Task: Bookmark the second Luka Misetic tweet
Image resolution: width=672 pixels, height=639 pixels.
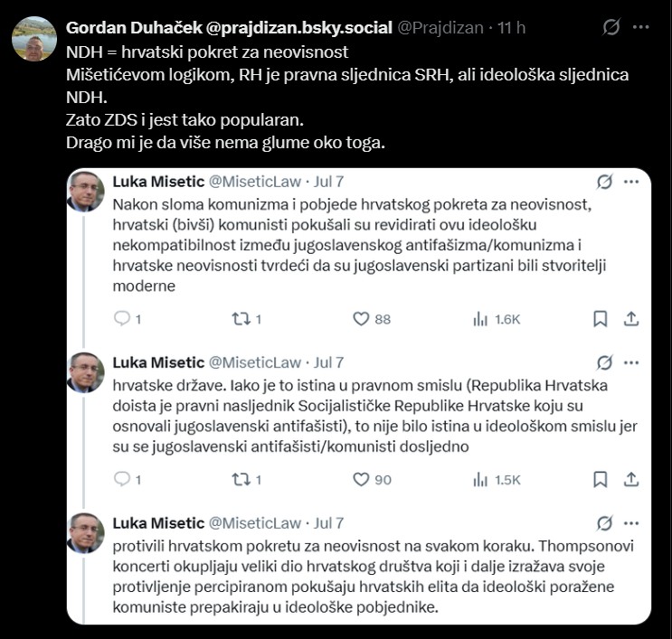Action: [x=600, y=480]
